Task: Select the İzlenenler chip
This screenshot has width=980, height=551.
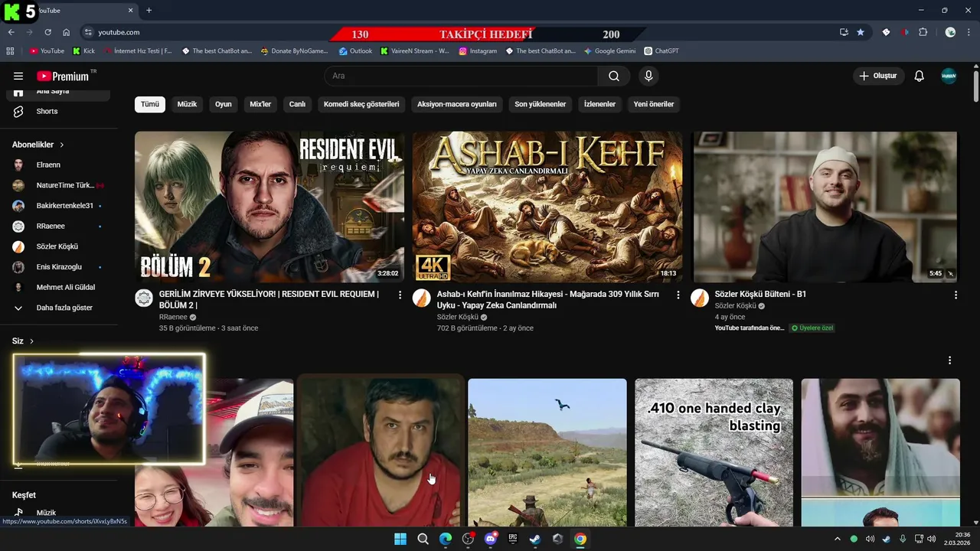Action: (x=600, y=104)
